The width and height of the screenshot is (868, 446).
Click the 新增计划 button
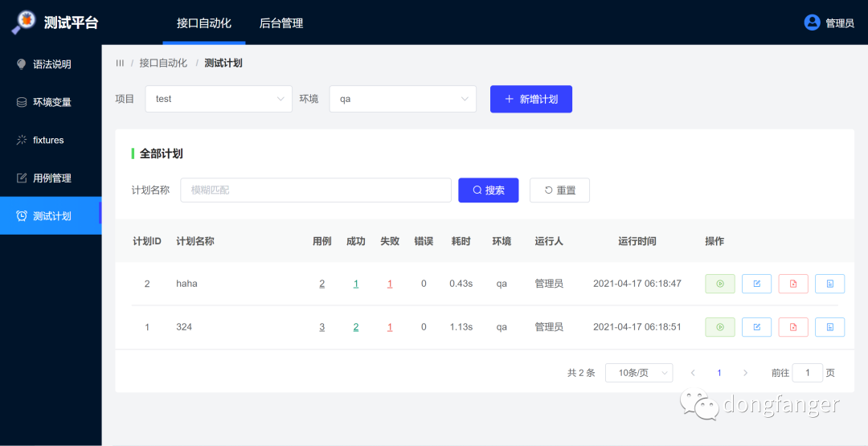point(531,99)
